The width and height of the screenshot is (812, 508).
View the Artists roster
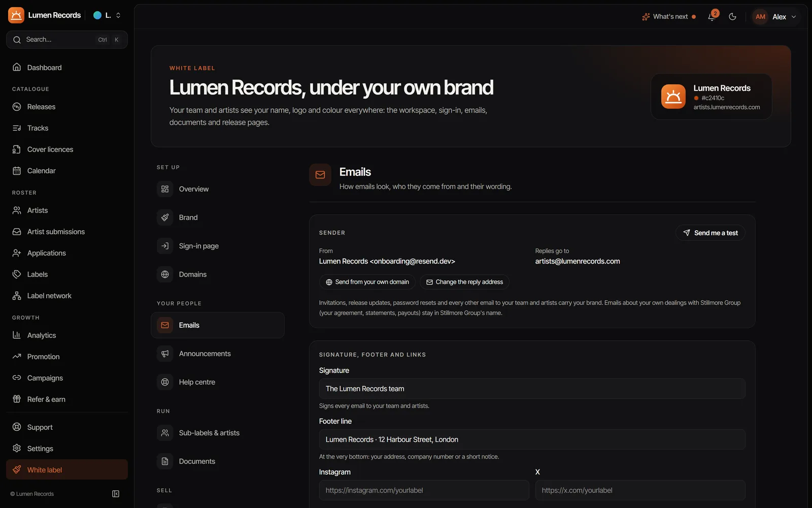pyautogui.click(x=67, y=210)
